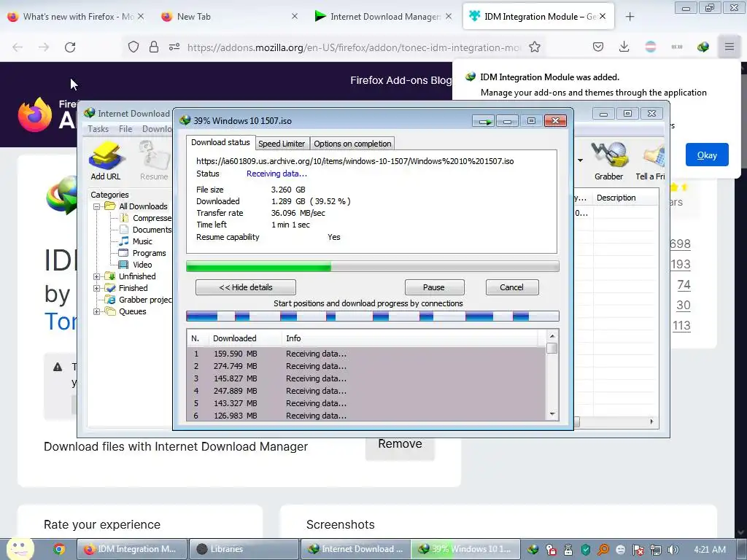Click the connections progress segment bar
This screenshot has height=560, width=747.
(x=373, y=316)
